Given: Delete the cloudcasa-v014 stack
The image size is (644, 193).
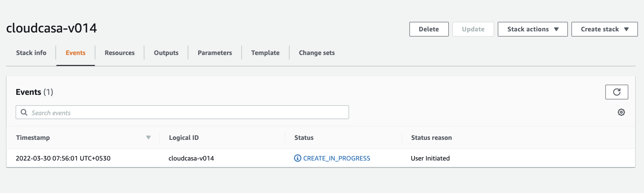Looking at the screenshot, I should [x=429, y=29].
